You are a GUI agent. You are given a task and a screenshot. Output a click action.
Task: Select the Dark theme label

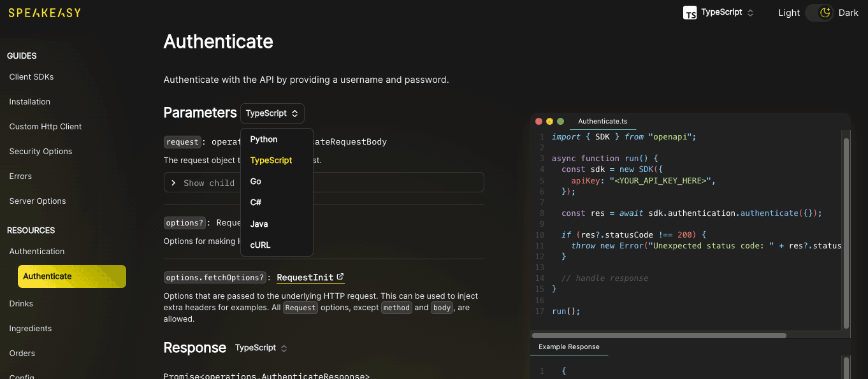click(848, 13)
